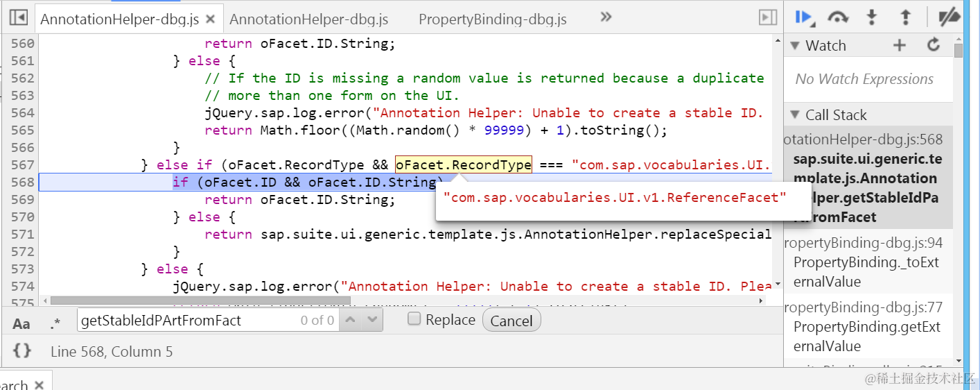This screenshot has height=390, width=980.
Task: Select PropertyBinding.getExternalValue stack frame
Action: [868, 326]
